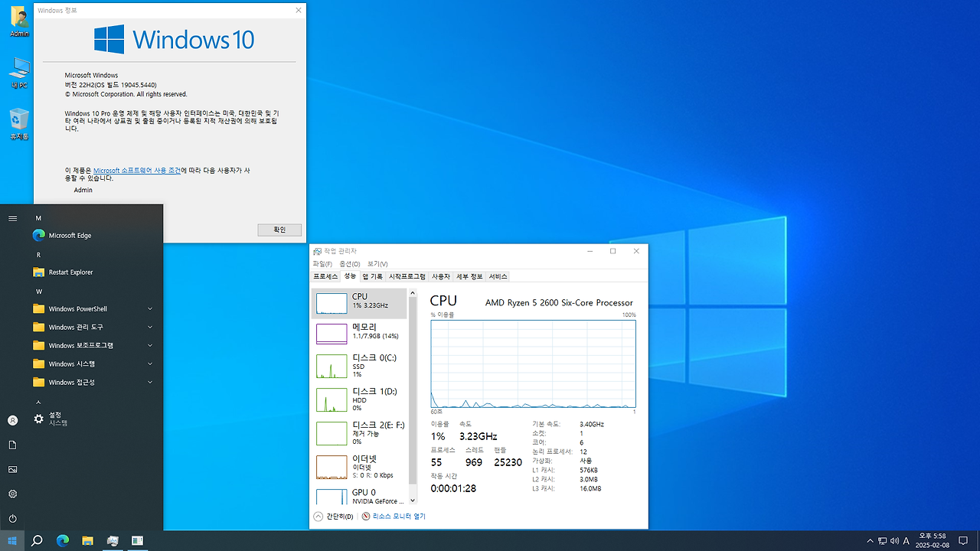Click sidebar scrollbar up arrow
The height and width of the screenshot is (551, 980).
point(413,293)
